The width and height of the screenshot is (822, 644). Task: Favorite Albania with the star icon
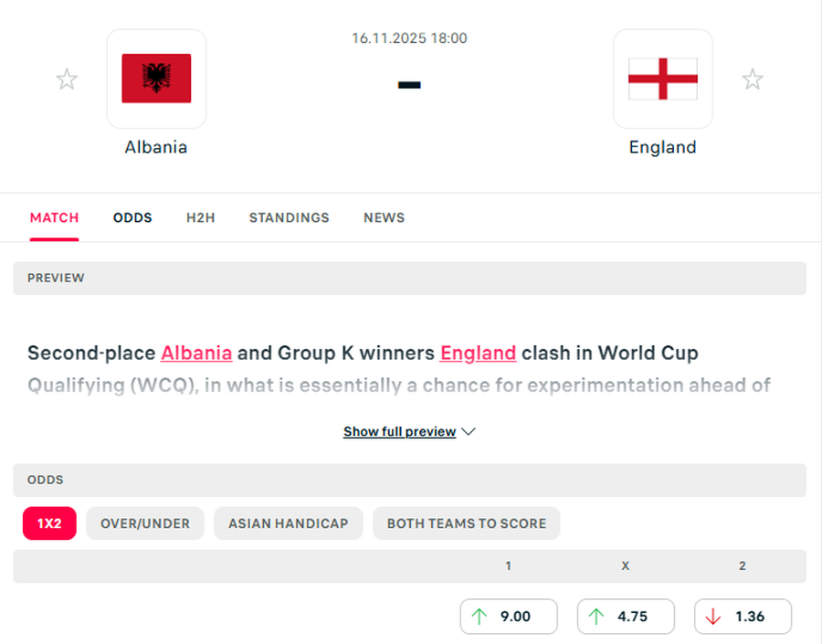(67, 79)
